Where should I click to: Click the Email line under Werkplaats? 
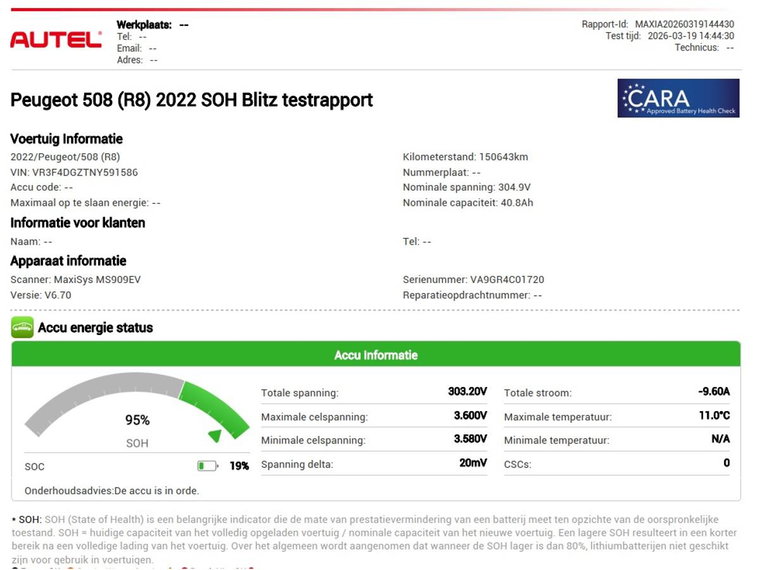tap(136, 48)
